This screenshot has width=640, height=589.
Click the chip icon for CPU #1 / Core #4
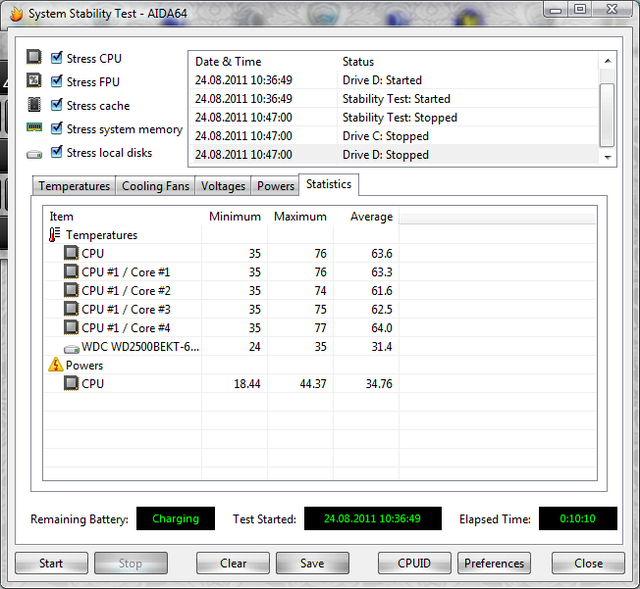point(71,328)
